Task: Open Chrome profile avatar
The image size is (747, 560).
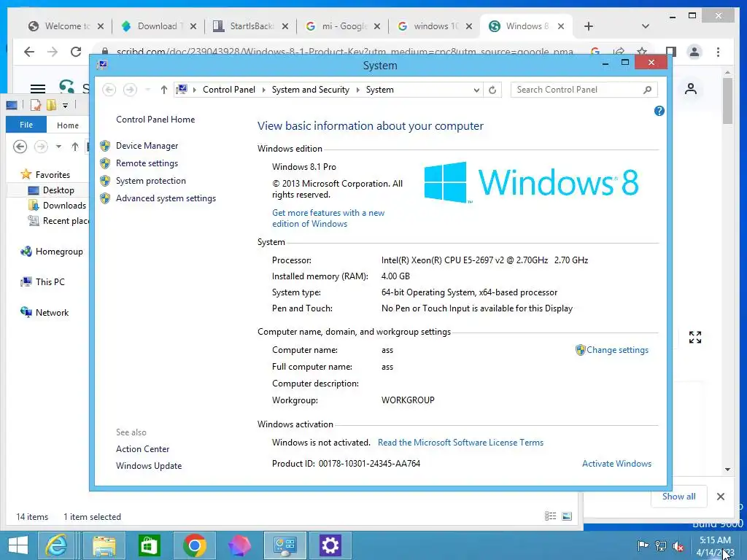Action: [x=694, y=52]
